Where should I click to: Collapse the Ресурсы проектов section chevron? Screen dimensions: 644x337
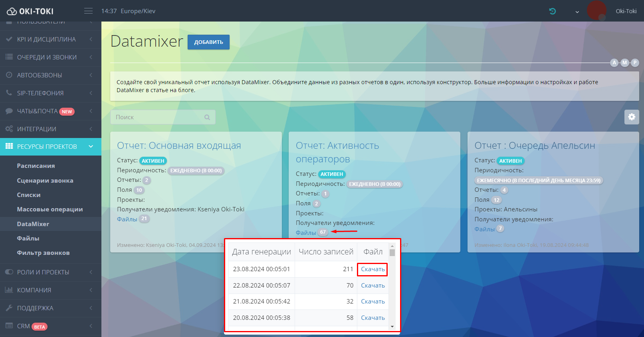point(91,146)
